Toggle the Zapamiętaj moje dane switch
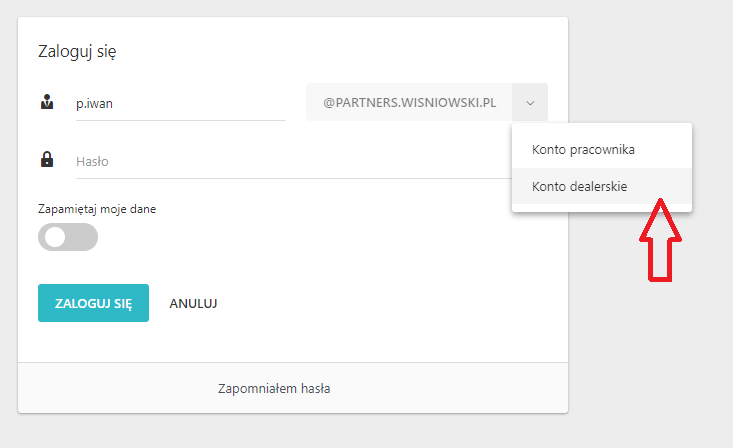 click(x=68, y=237)
